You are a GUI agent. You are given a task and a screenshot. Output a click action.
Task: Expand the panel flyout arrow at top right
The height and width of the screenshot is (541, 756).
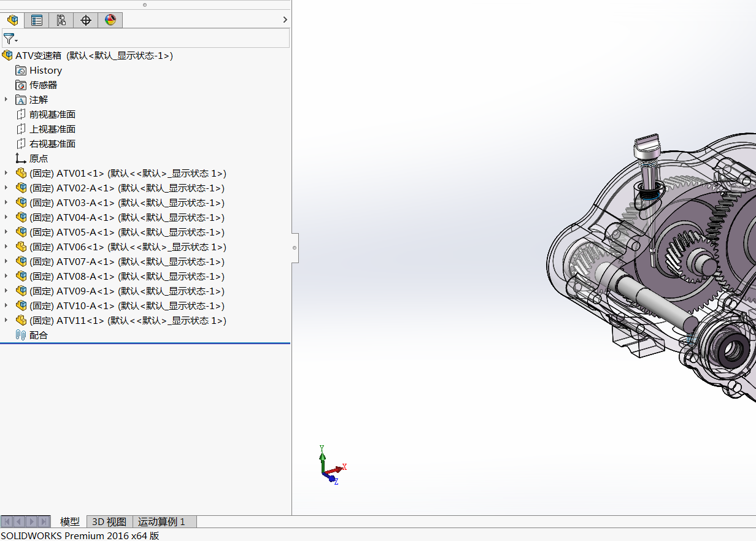(285, 20)
